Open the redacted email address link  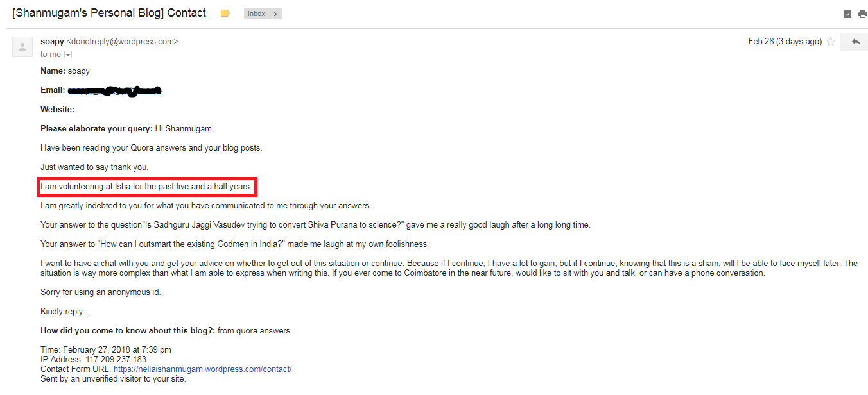pos(114,90)
